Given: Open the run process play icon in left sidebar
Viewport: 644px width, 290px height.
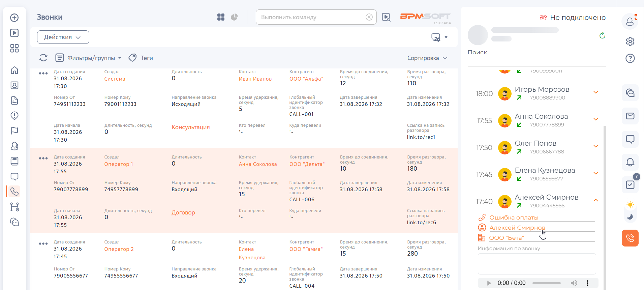Looking at the screenshot, I should tap(14, 33).
